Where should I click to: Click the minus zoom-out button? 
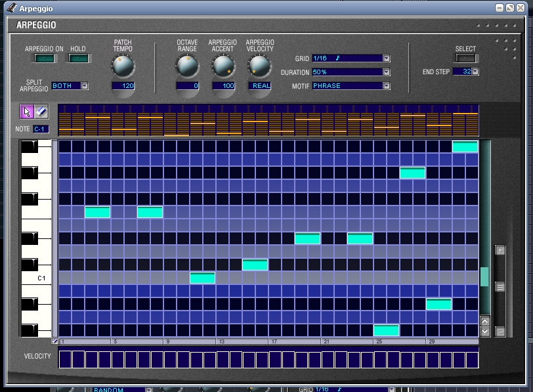click(500, 332)
